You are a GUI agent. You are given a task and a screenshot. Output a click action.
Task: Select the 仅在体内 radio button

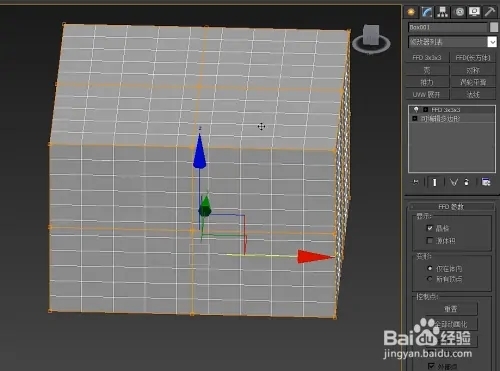[x=430, y=268]
